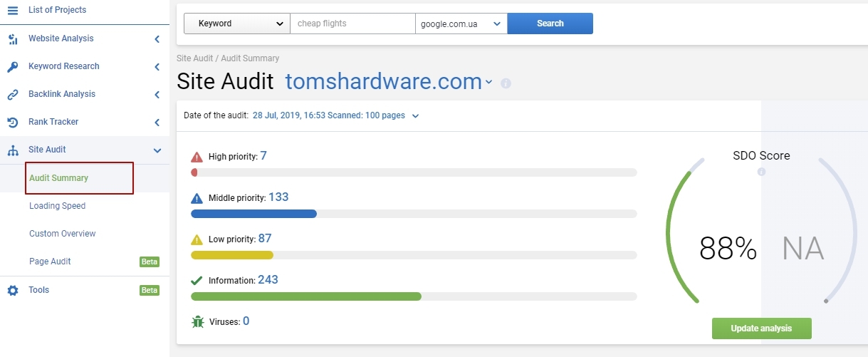The image size is (868, 357).
Task: Click the blue Middle priority warning icon
Action: point(197,198)
